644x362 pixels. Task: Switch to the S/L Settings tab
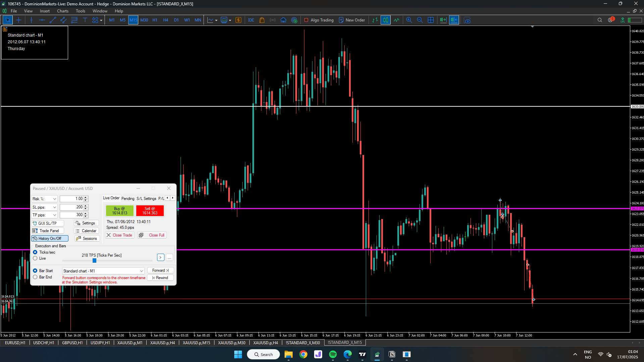(146, 199)
